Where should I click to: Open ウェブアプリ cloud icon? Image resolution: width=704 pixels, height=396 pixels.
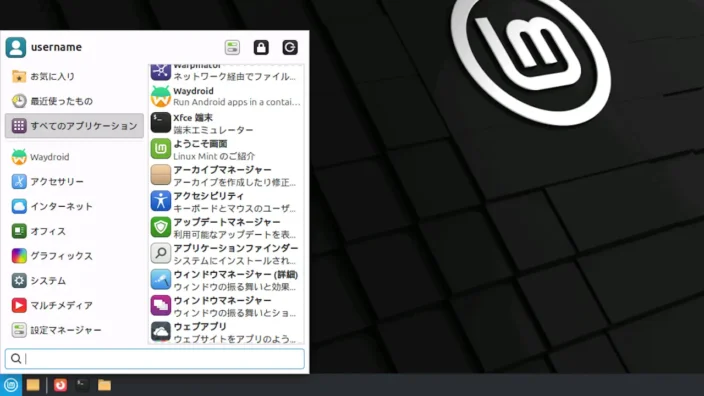click(160, 332)
